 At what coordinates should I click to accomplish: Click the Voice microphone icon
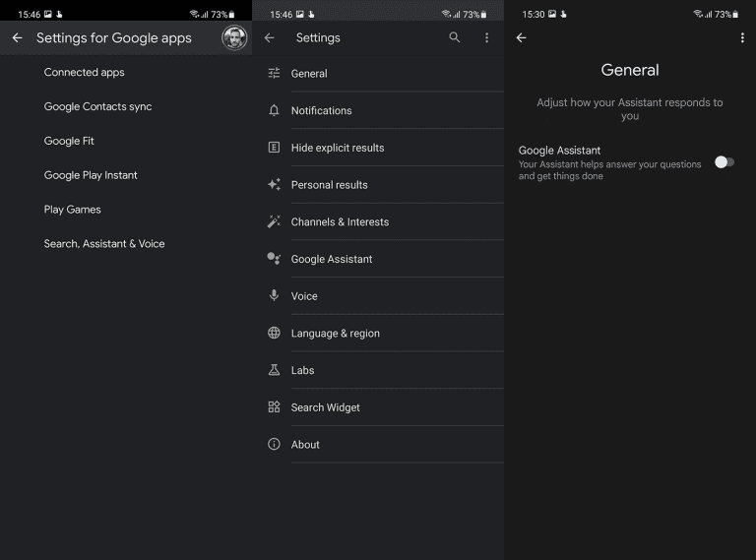[274, 295]
